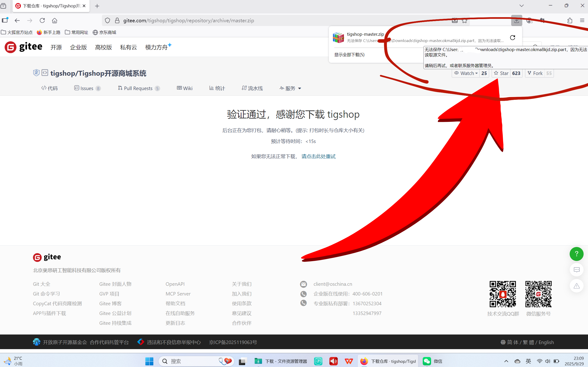This screenshot has width=588, height=367.
Task: Click the 请点击此处重试 retry link
Action: [318, 156]
